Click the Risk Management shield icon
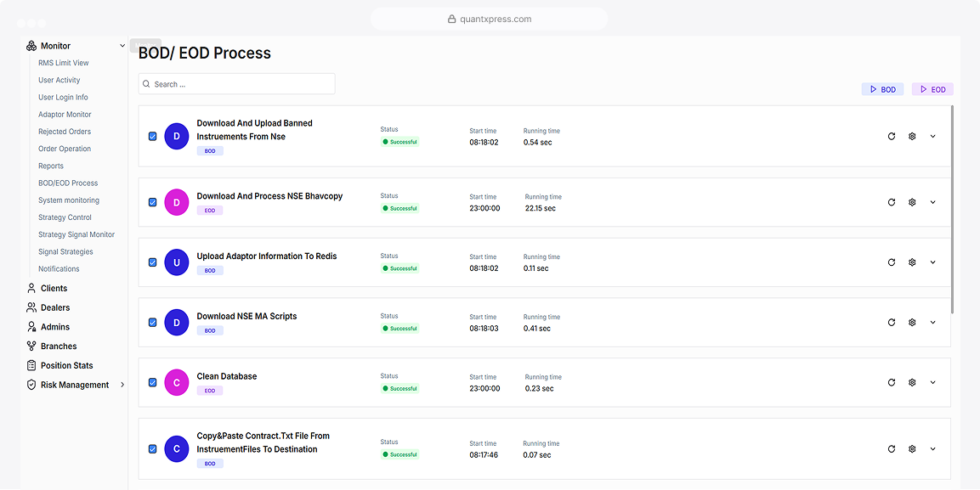980x490 pixels. pos(31,386)
